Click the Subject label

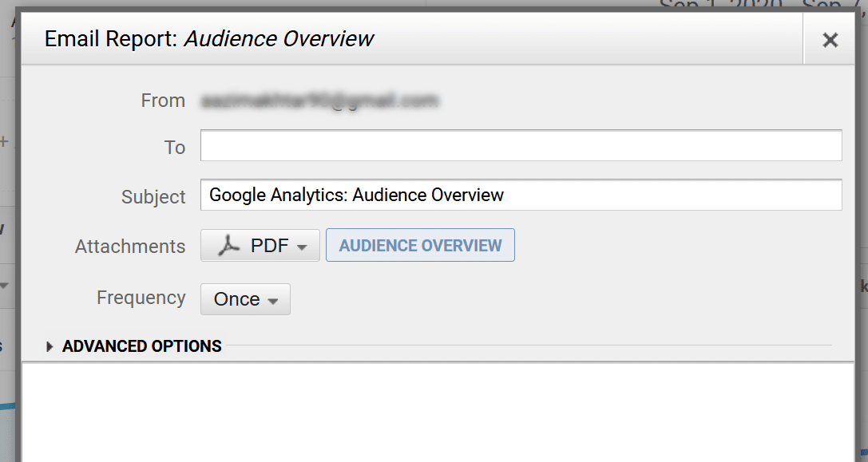click(153, 197)
